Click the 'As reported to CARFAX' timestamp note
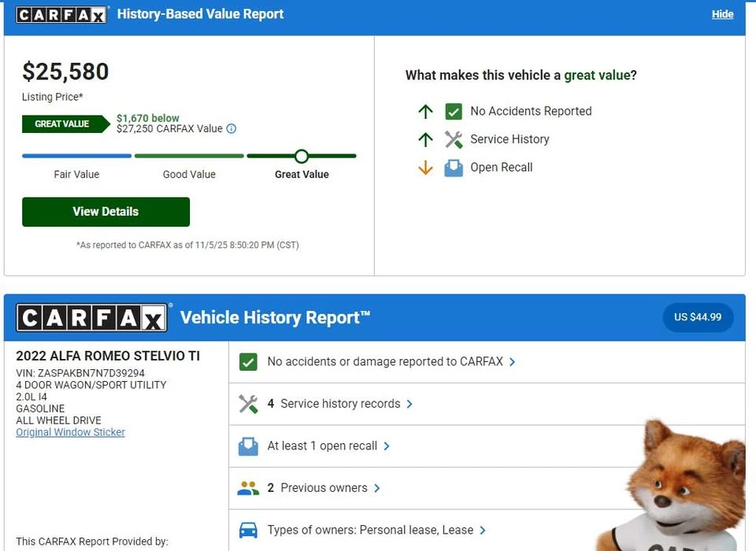Screen dimensions: 756x551 tap(187, 245)
